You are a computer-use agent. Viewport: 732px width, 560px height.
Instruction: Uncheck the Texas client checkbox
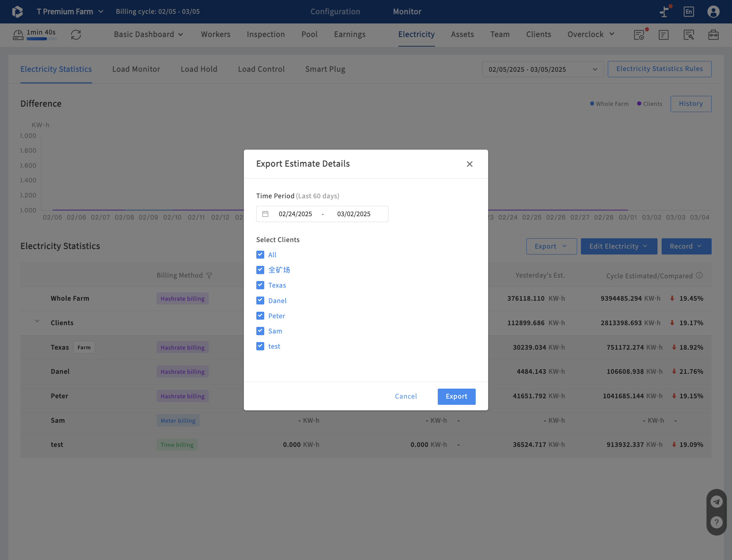[x=260, y=285]
